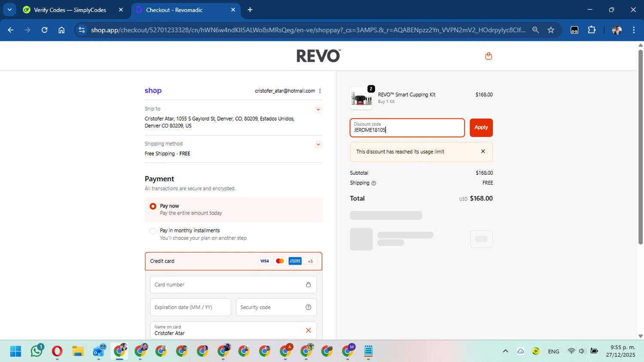Open Opera browser from the taskbar
The width and height of the screenshot is (644, 362).
pos(57,351)
